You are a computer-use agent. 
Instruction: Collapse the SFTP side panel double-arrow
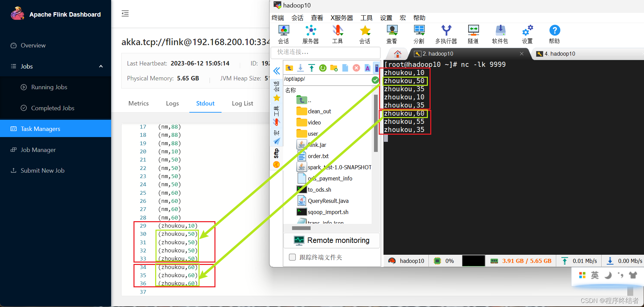(277, 71)
